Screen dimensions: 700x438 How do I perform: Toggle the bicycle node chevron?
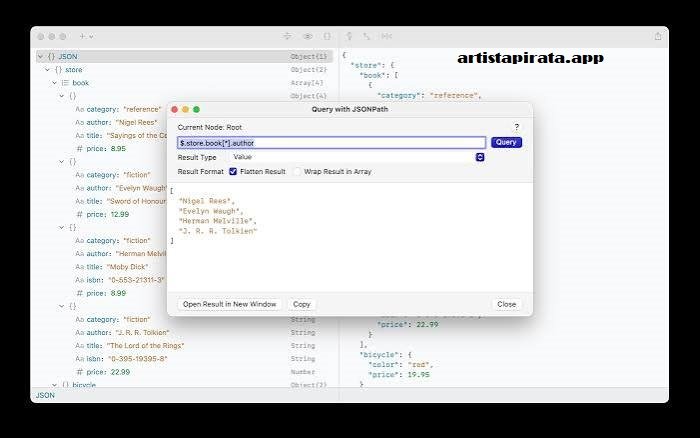pyautogui.click(x=54, y=384)
